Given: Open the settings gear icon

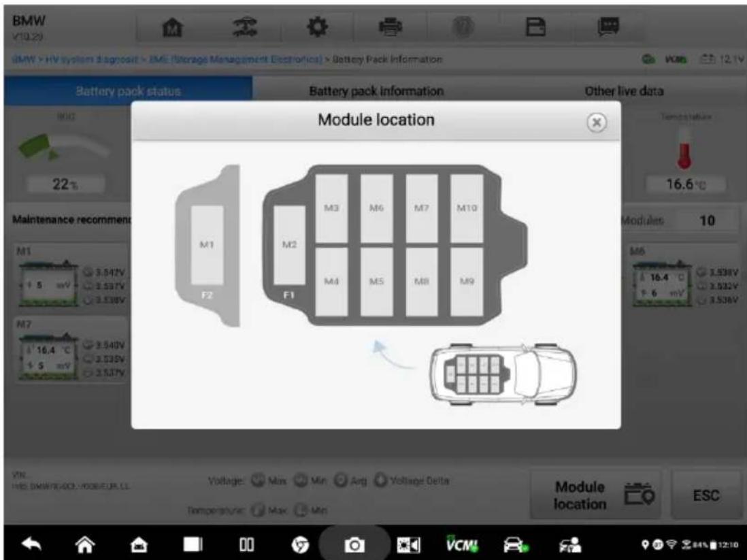Looking at the screenshot, I should point(318,28).
